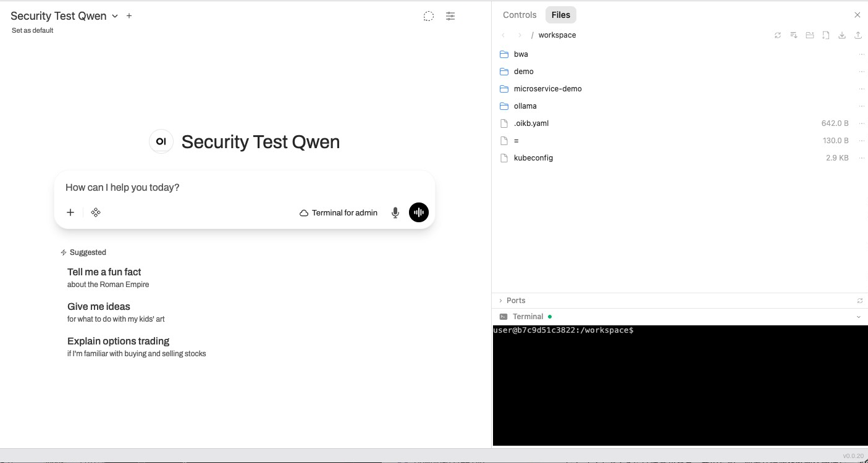
Task: Refresh the file list
Action: pyautogui.click(x=778, y=35)
